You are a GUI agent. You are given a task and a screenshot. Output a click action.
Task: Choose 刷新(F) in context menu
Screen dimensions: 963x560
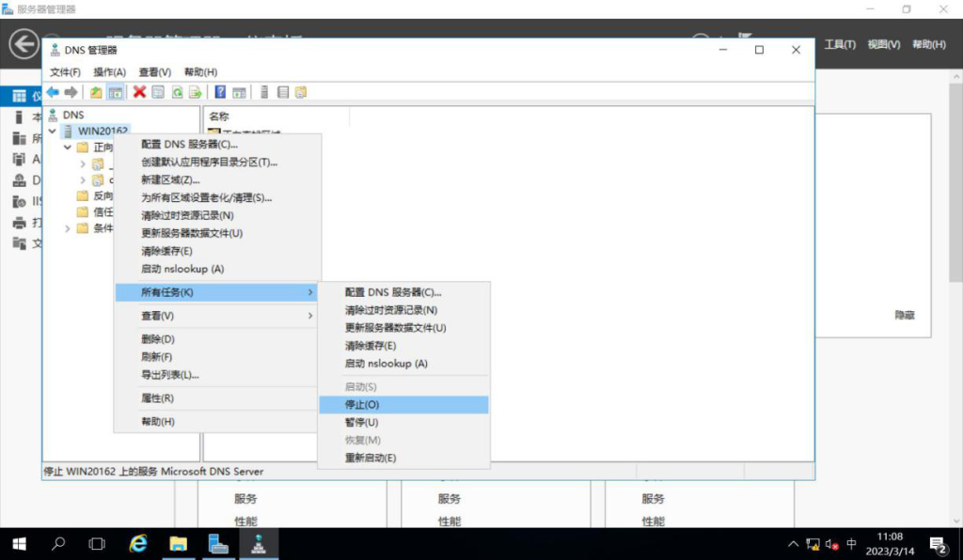click(218, 356)
